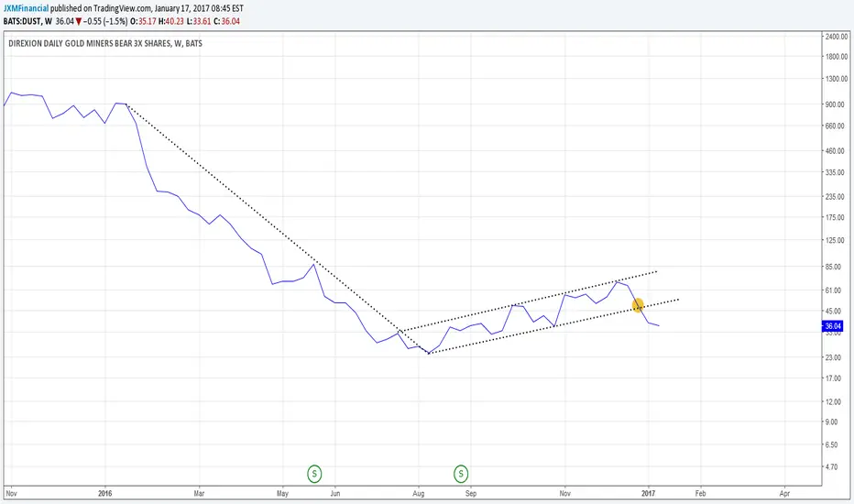The image size is (854, 504).
Task: Click the 23.00 price axis label
Action: pyautogui.click(x=833, y=357)
